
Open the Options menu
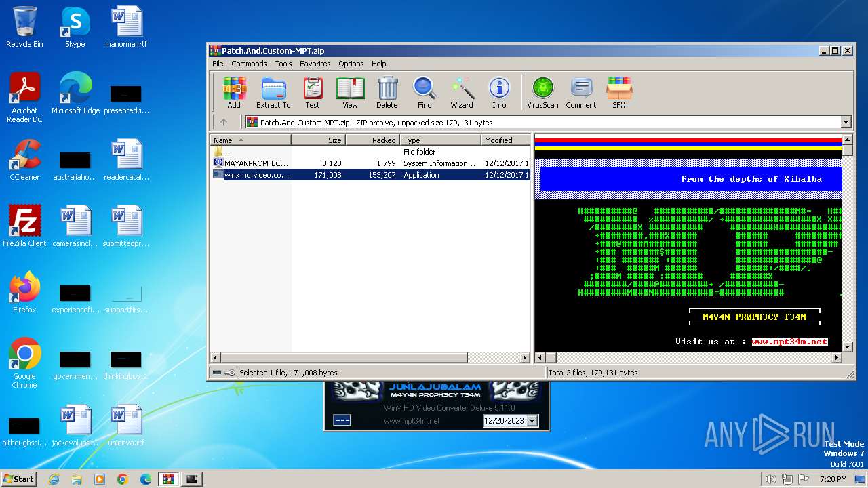click(351, 64)
